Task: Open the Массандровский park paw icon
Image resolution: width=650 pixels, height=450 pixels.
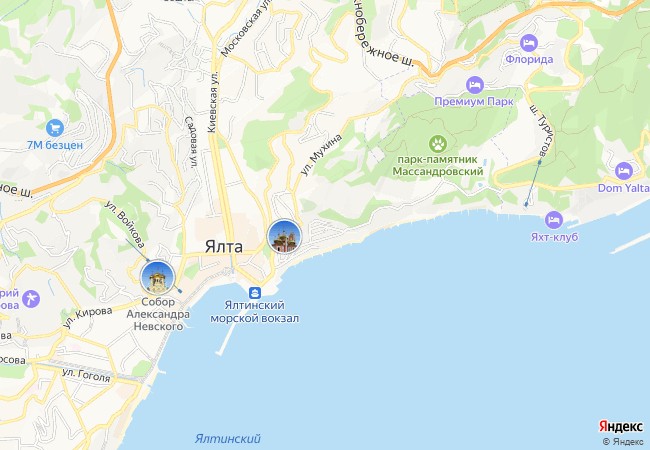Action: point(438,144)
